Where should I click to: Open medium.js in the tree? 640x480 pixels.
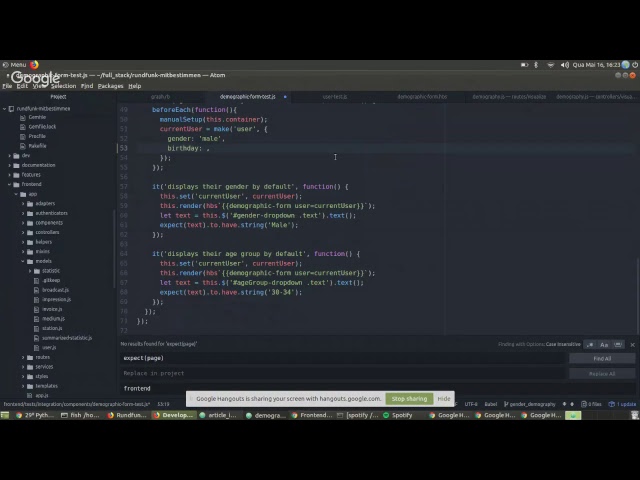tap(53, 319)
